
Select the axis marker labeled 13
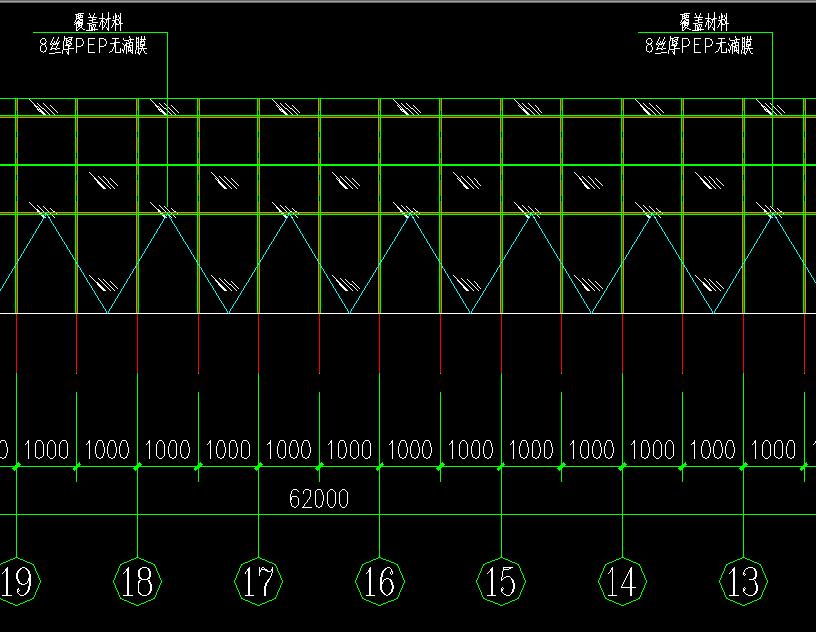coord(743,581)
